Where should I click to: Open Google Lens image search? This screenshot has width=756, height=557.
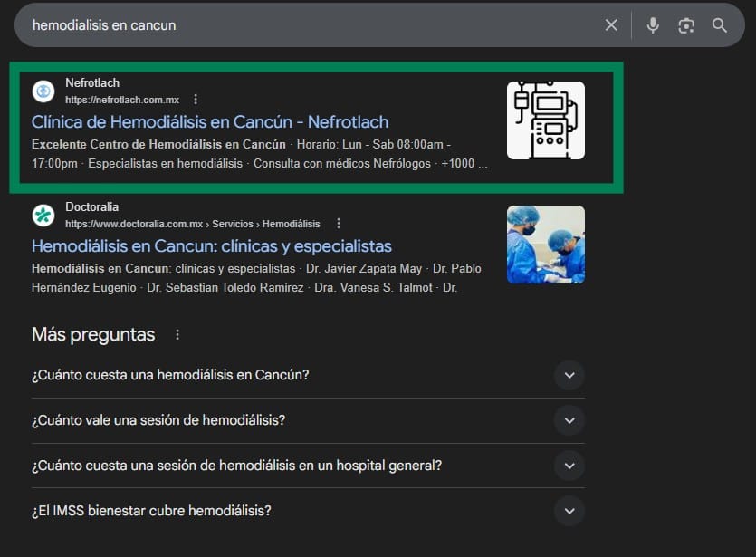tap(686, 25)
